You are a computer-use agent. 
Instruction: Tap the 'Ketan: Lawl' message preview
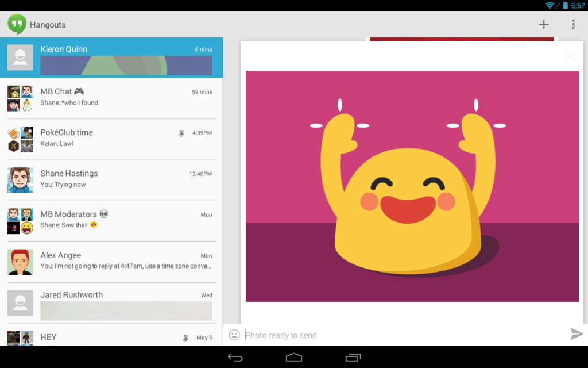[57, 143]
